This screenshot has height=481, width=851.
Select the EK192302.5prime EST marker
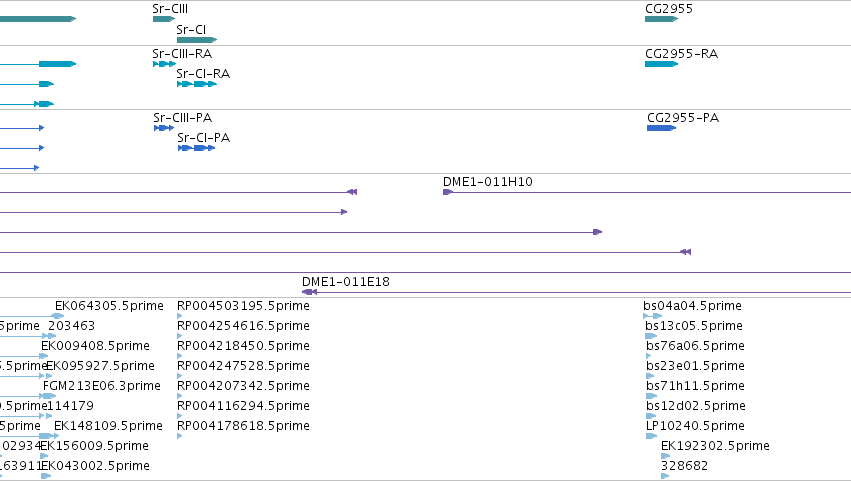pyautogui.click(x=666, y=456)
